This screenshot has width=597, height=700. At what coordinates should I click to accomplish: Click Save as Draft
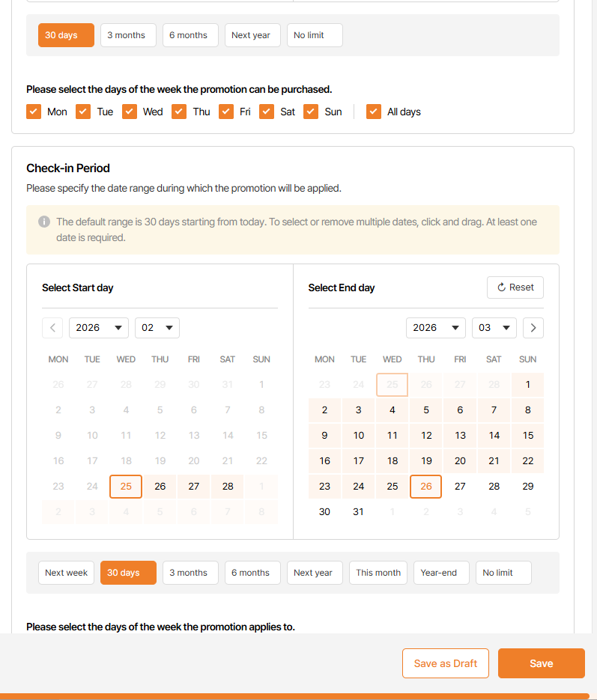pyautogui.click(x=446, y=663)
